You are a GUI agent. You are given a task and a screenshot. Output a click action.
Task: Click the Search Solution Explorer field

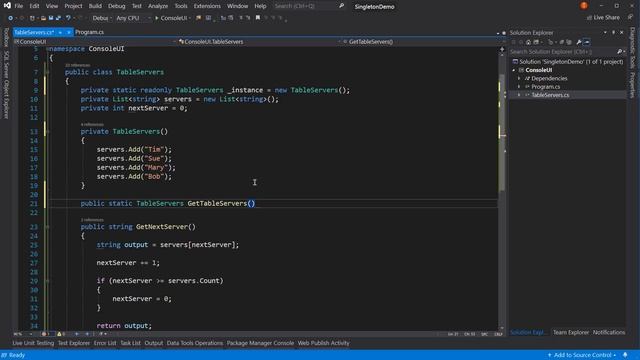tap(562, 52)
